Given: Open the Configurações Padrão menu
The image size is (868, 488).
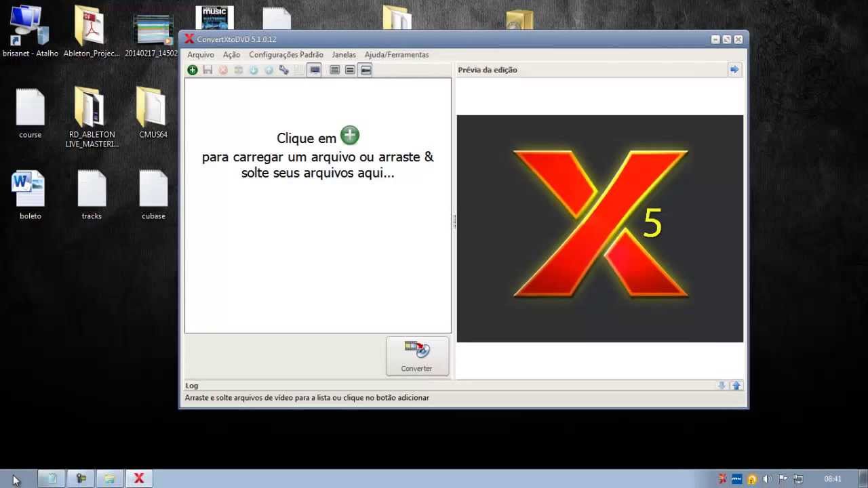Looking at the screenshot, I should click(x=286, y=55).
